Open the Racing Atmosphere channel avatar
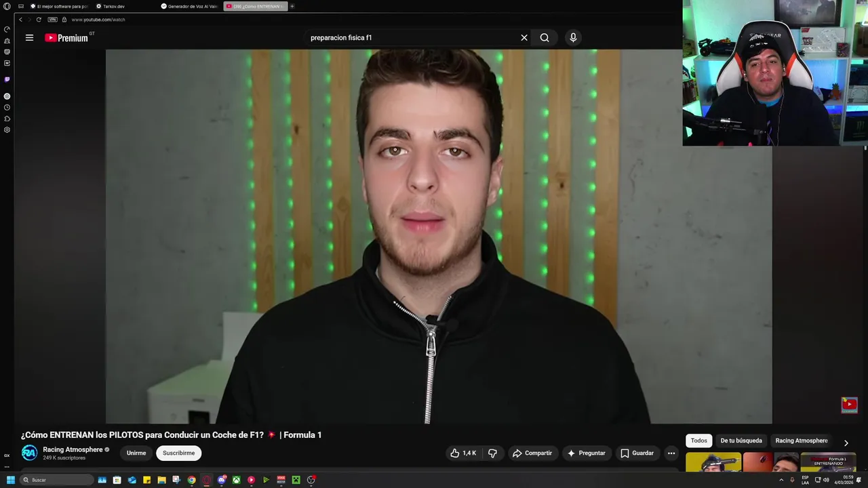Screen dimensions: 868x488 click(x=29, y=453)
